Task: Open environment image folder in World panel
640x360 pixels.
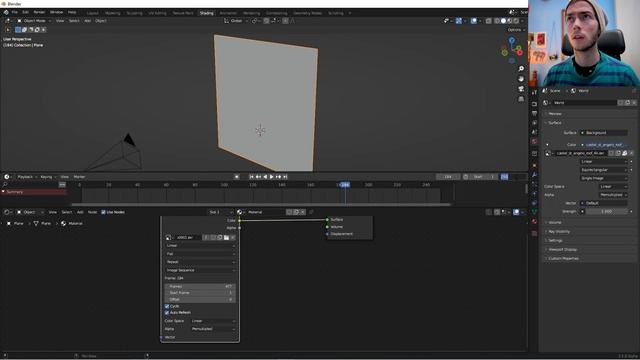Action: (x=624, y=153)
